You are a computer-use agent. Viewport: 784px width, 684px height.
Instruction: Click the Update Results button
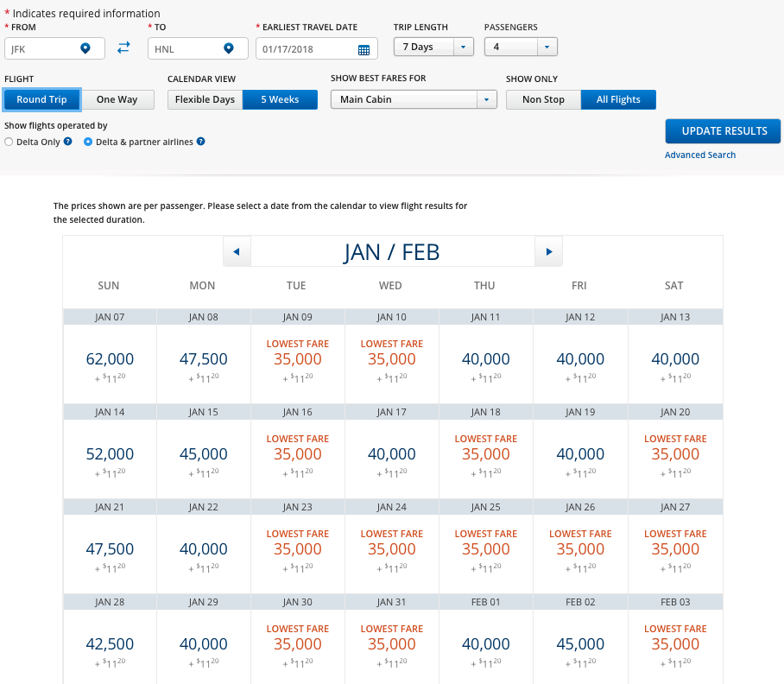pos(723,131)
